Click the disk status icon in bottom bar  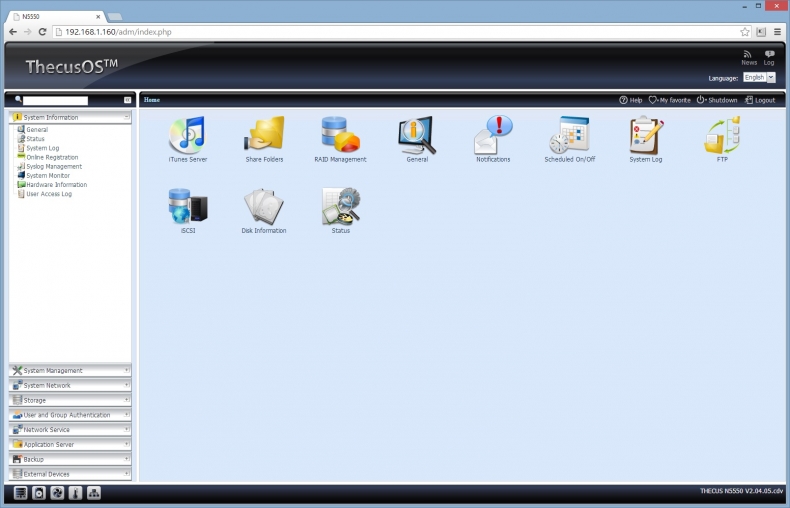[39, 493]
